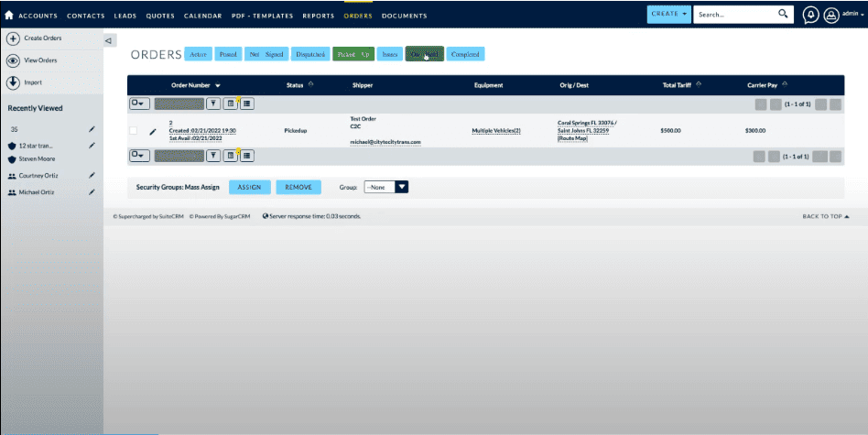868x435 pixels.
Task: Open the CALENDAR menu
Action: click(202, 16)
